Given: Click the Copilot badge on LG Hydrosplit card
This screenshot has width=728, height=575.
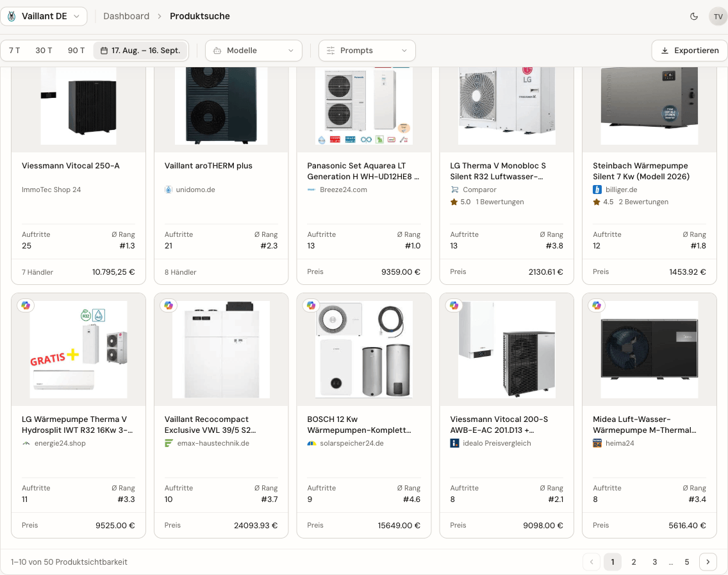Looking at the screenshot, I should (26, 305).
